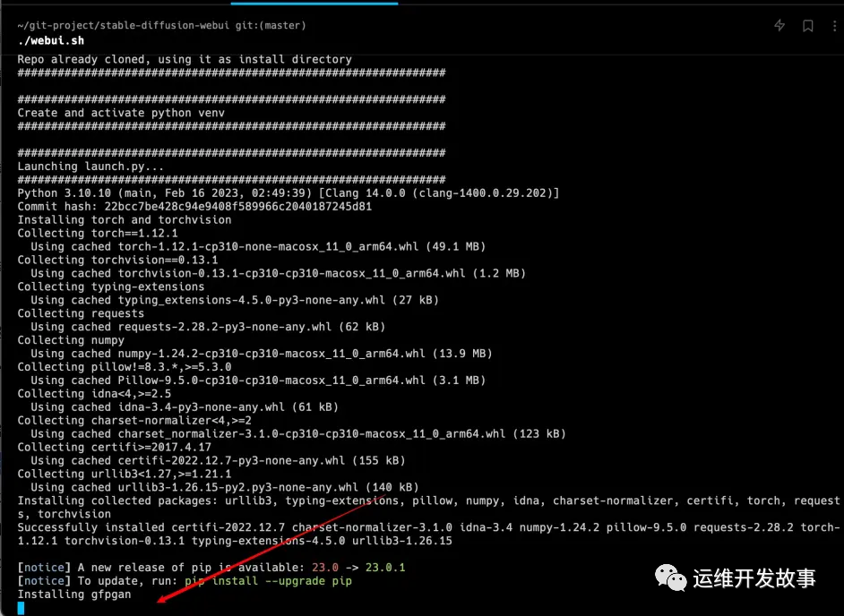Click the cached charset_normalizer-3.1.0 wheel line
The height and width of the screenshot is (616, 844).
click(x=298, y=433)
